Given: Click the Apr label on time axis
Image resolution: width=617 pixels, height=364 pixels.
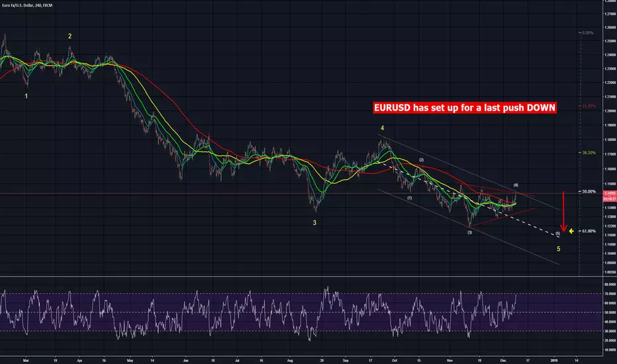Looking at the screenshot, I should [79, 360].
